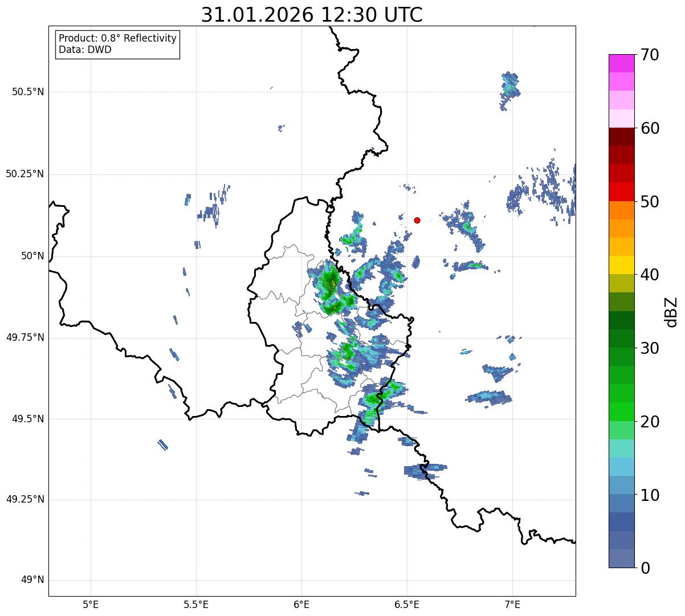Click the '5.5°E' longitude label
The image size is (685, 616).
click(x=196, y=604)
